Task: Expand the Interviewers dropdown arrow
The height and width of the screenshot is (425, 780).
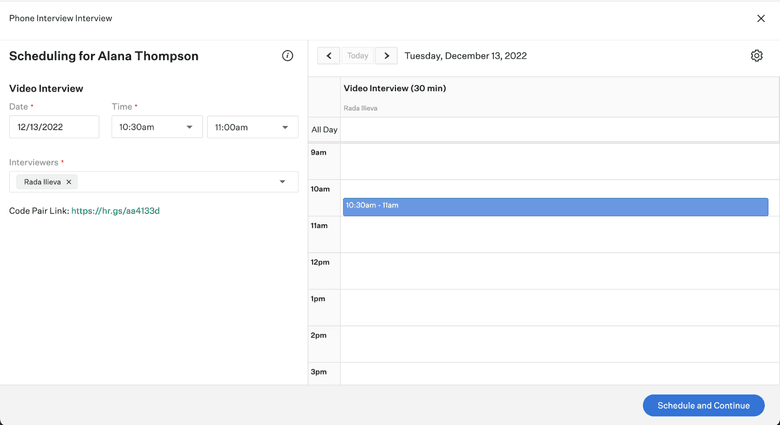Action: tap(282, 182)
